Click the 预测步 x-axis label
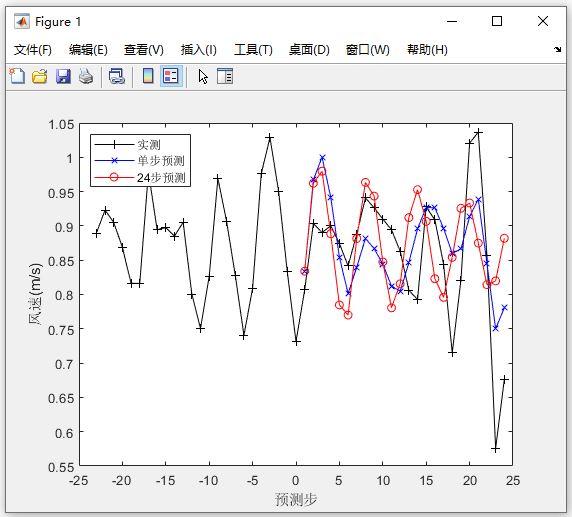Screen dimensions: 572x517 tap(296, 499)
